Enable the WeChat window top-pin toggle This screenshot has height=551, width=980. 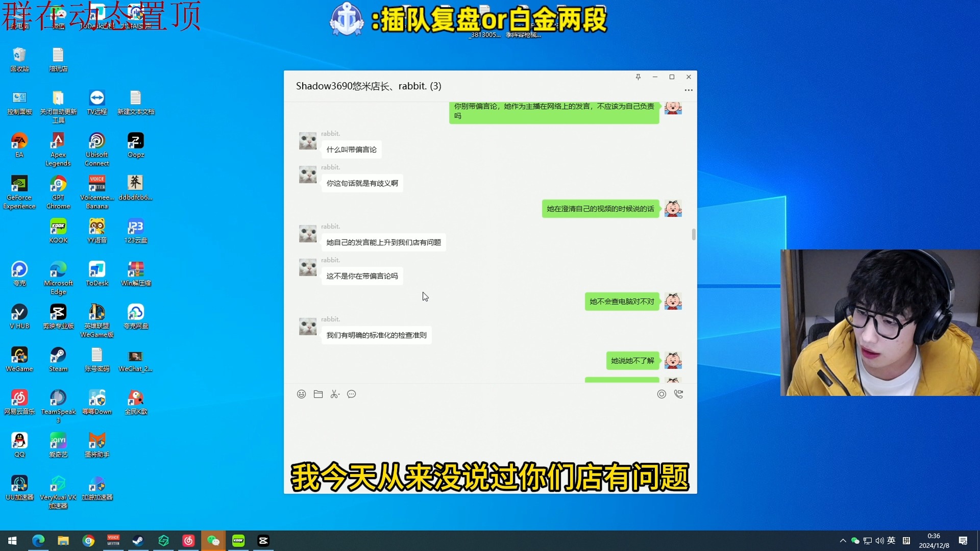(x=638, y=77)
